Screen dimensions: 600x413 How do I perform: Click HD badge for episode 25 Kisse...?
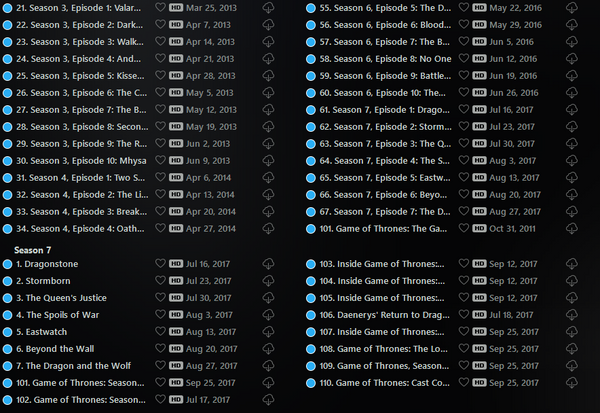coord(176,75)
